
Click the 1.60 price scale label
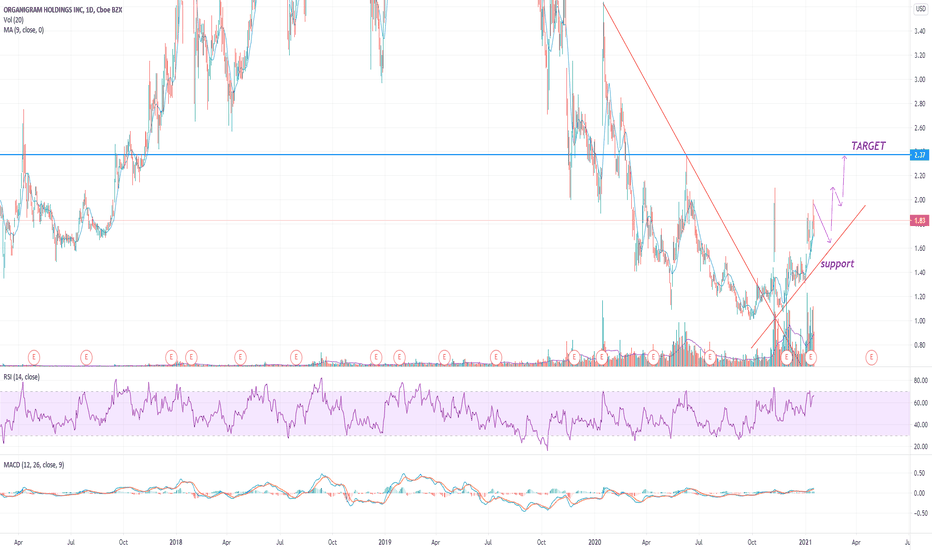point(920,249)
